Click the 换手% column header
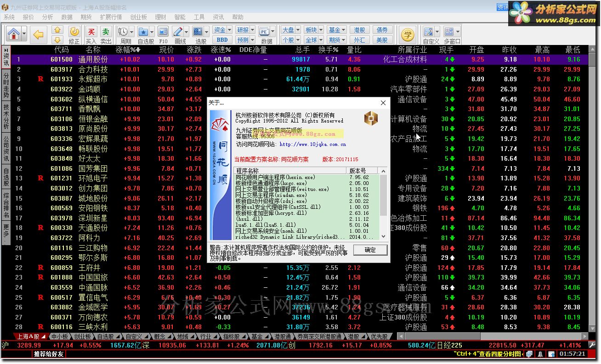Viewport: 601px width, 364px height. pyautogui.click(x=328, y=50)
